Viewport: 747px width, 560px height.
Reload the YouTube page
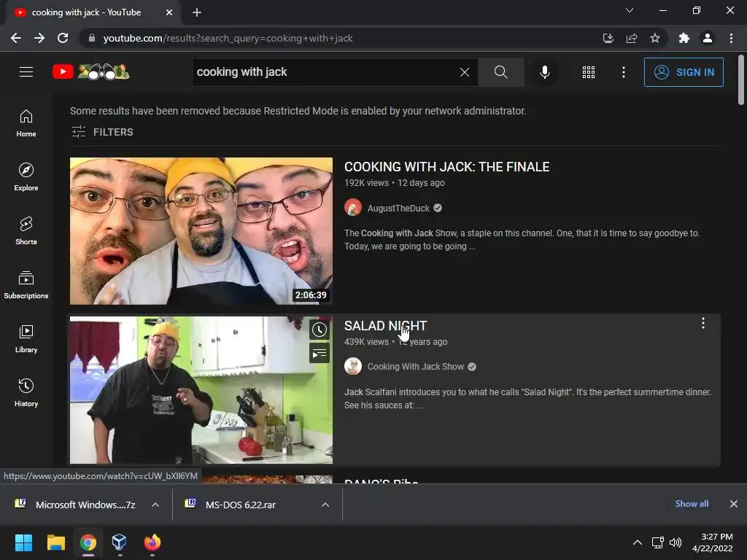(x=63, y=38)
